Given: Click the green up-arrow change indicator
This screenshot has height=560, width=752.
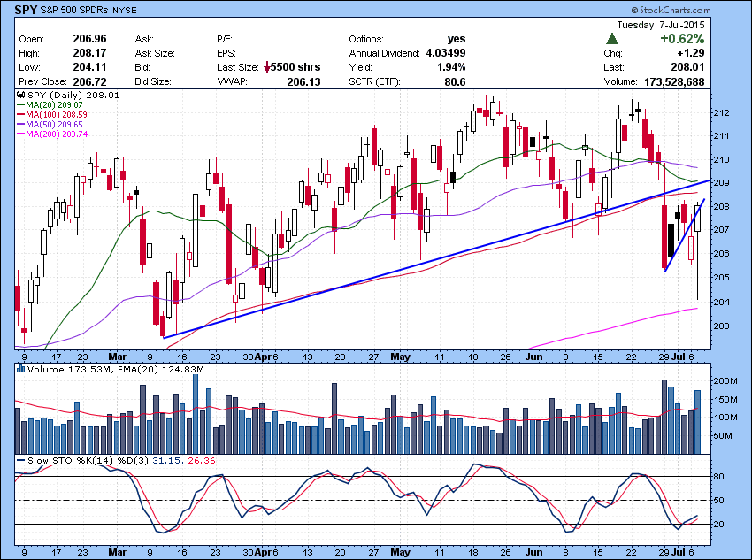Looking at the screenshot, I should tap(611, 38).
